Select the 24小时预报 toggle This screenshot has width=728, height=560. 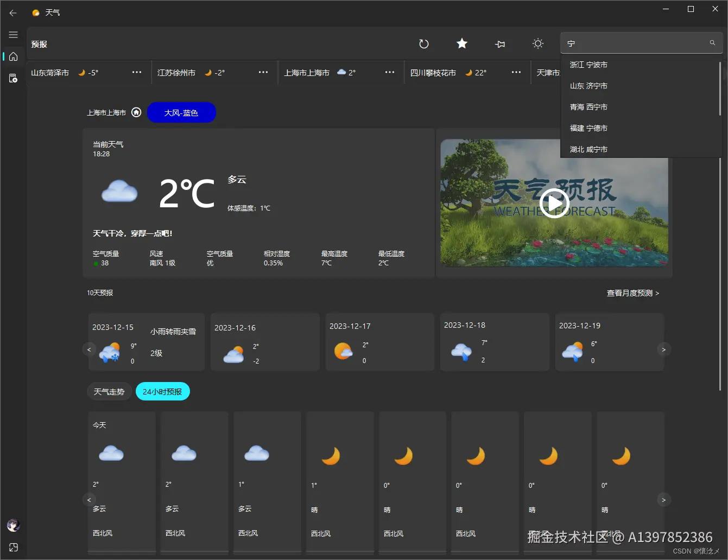click(x=162, y=391)
